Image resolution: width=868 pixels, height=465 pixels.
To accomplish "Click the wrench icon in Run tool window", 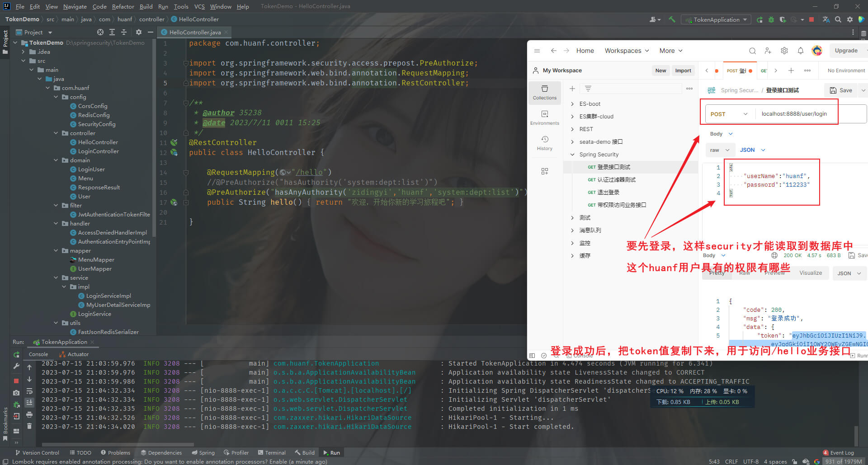I will point(16,366).
